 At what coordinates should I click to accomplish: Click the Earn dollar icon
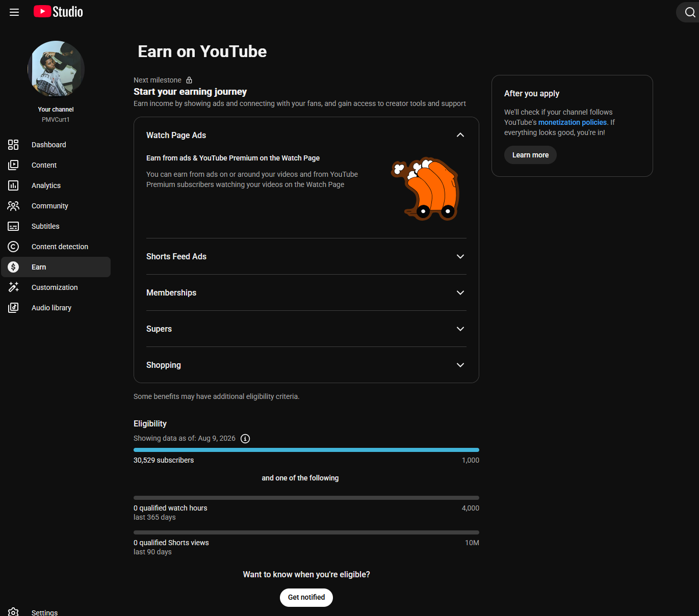click(13, 267)
